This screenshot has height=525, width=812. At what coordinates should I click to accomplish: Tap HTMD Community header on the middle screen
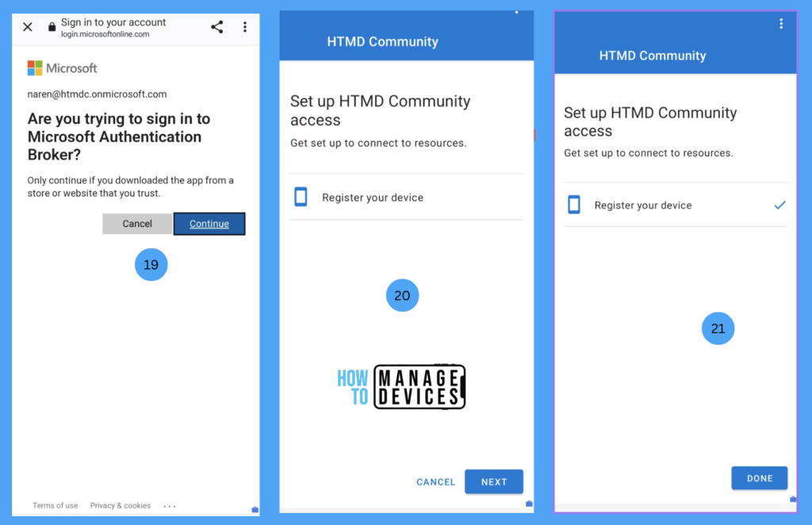point(383,41)
